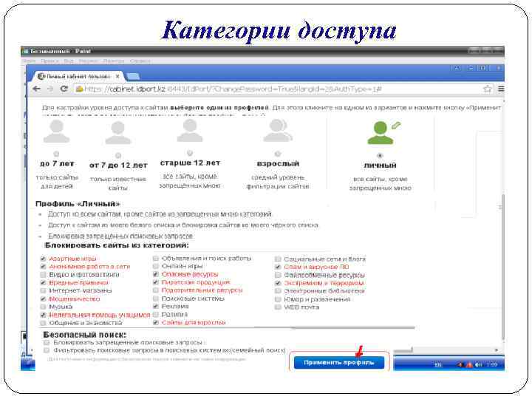Check Файлообменные ресурсы category

tap(278, 275)
